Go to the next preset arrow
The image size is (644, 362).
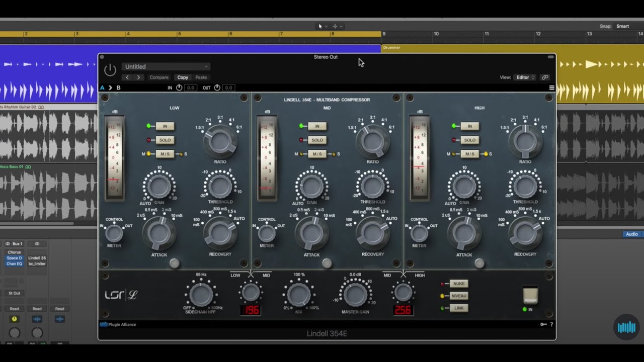coord(138,77)
